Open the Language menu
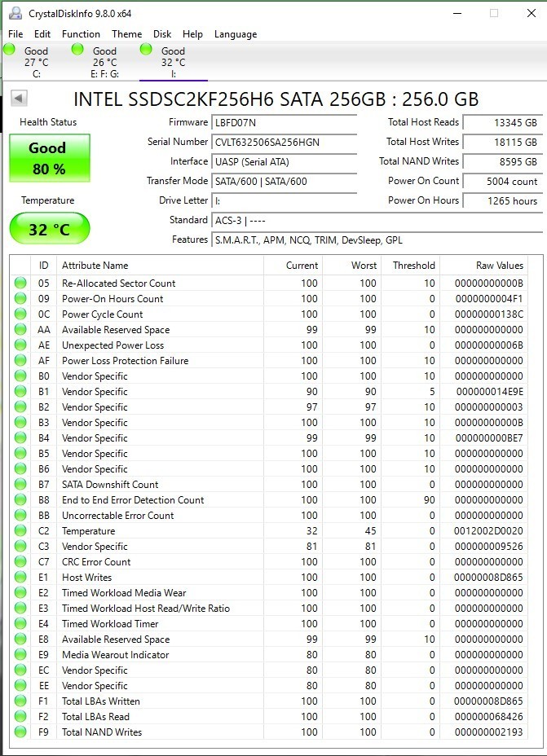 [236, 33]
